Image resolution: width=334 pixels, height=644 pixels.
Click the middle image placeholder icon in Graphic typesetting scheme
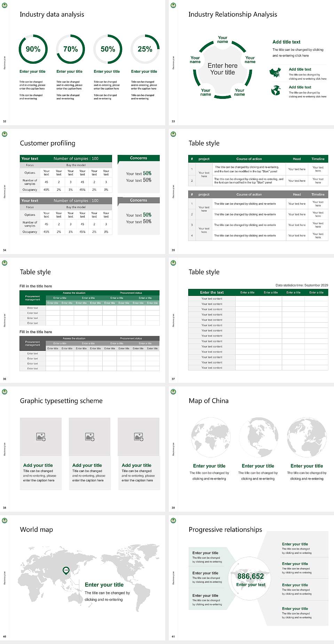[x=90, y=437]
